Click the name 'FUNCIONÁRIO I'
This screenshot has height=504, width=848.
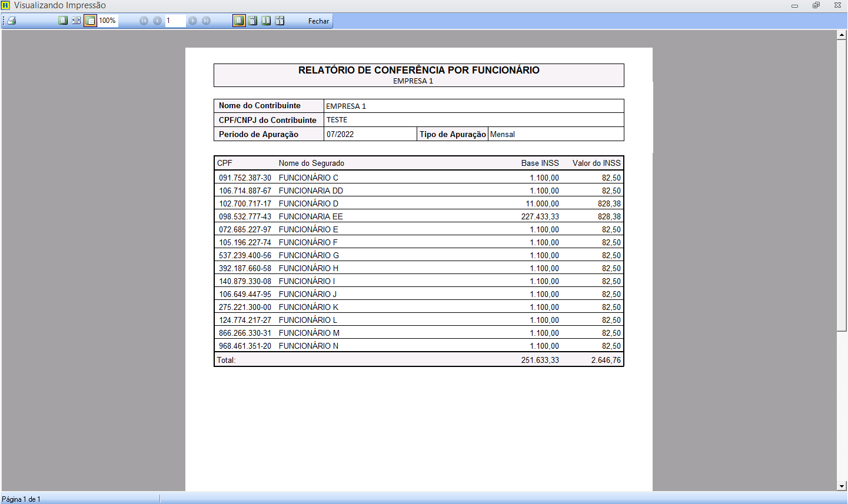307,281
